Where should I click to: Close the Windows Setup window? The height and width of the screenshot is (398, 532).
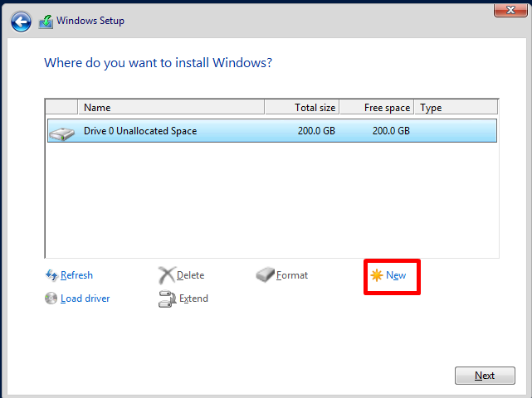point(507,10)
